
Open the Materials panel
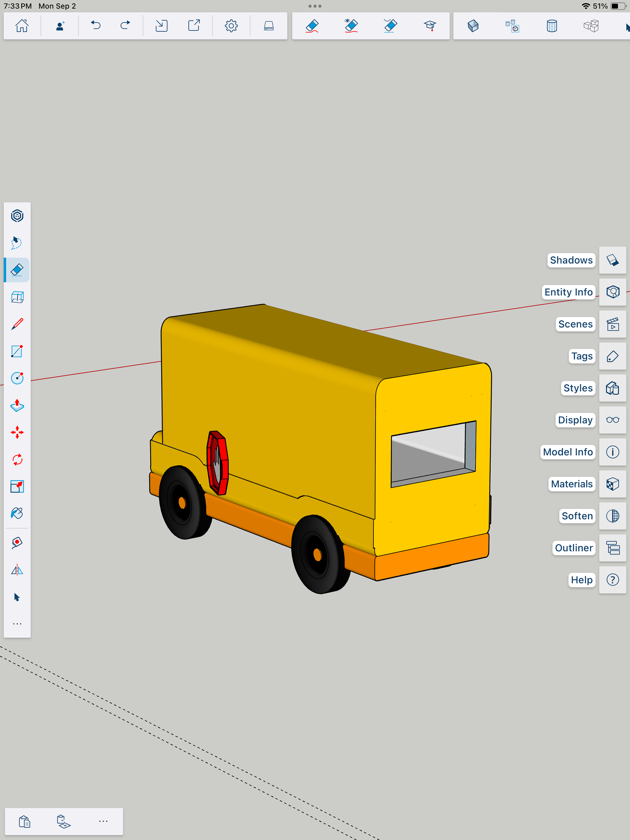click(x=612, y=484)
